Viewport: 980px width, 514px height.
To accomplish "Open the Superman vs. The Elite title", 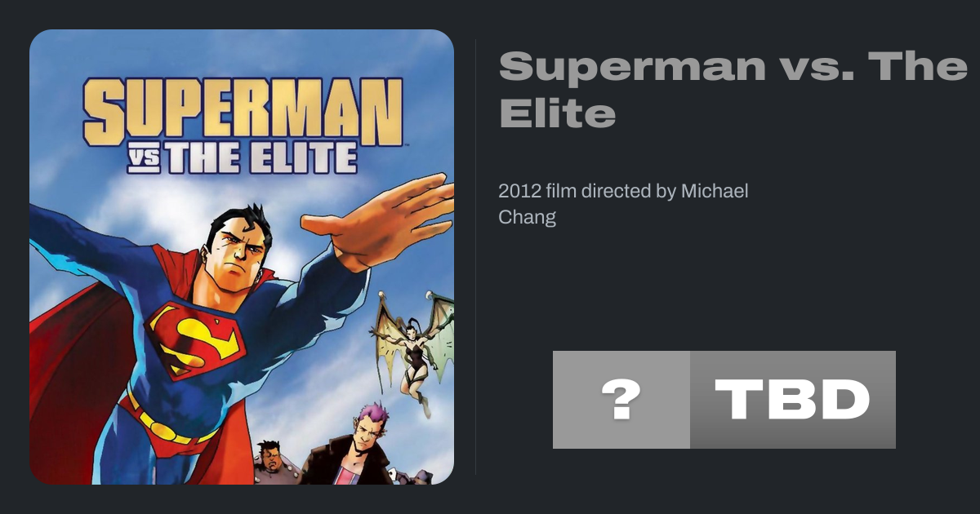I will pyautogui.click(x=733, y=90).
